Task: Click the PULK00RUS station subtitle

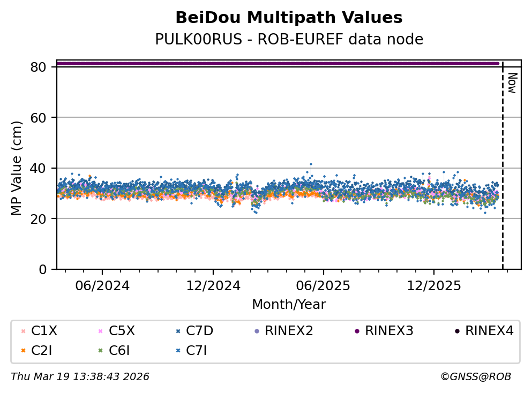Action: point(289,40)
